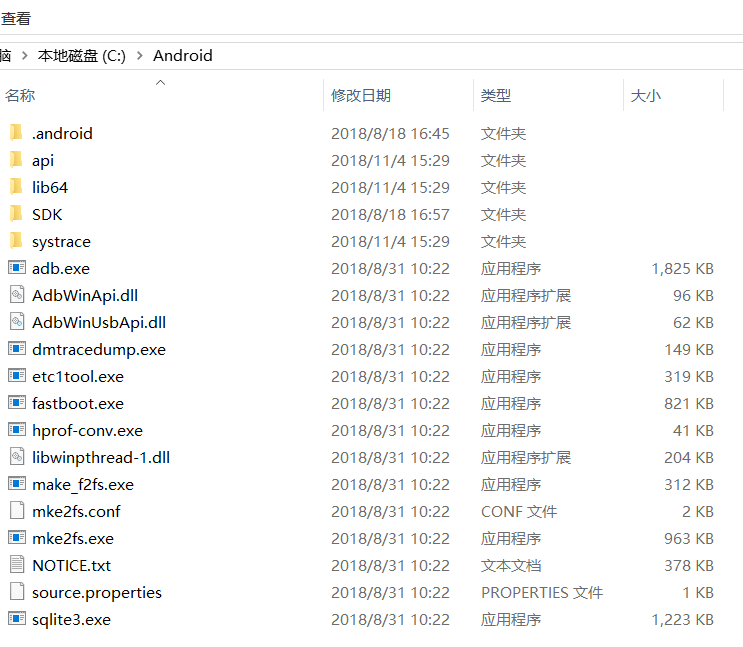Click the 1,223 KB size of sqlite3.exe

click(682, 620)
